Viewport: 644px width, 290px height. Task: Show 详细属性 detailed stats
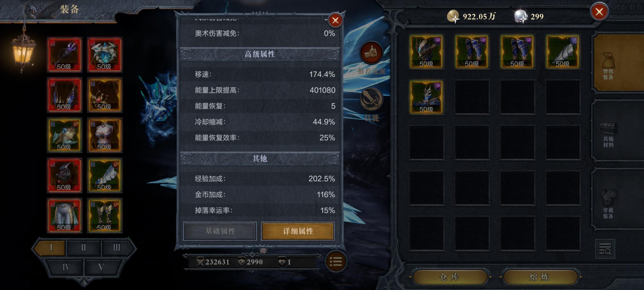coord(298,231)
